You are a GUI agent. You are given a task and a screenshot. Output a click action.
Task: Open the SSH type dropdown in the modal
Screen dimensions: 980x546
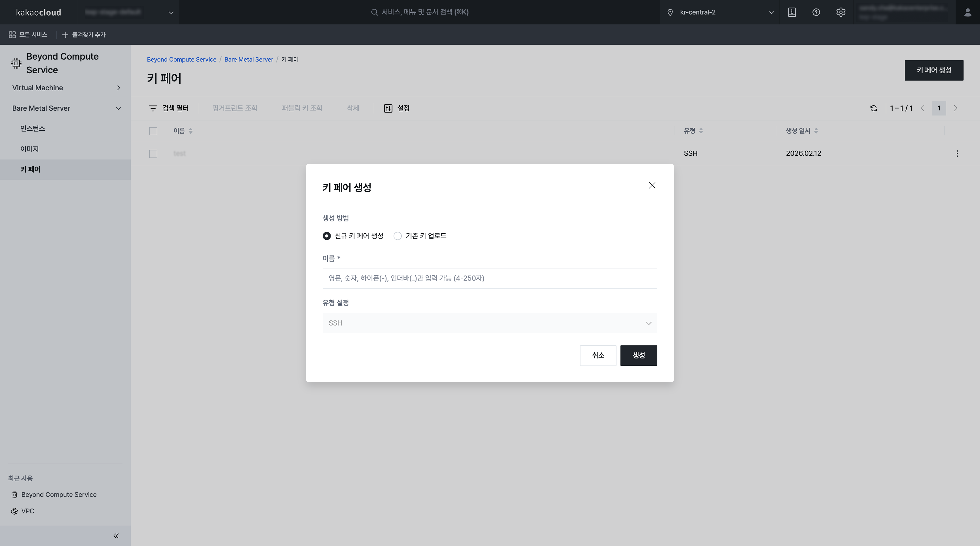click(489, 323)
